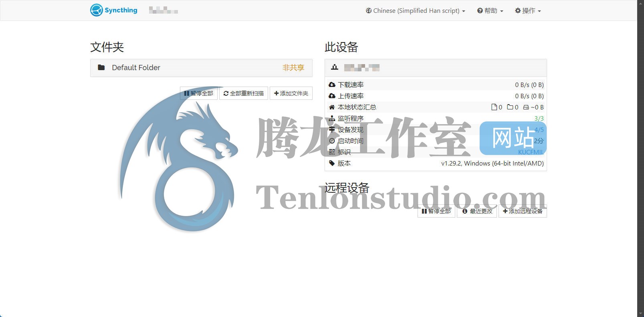Click the folder icon beside Default Folder
The image size is (644, 317).
[101, 68]
